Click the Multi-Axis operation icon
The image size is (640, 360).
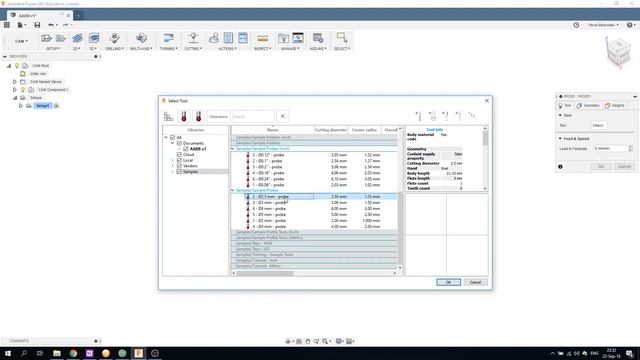point(141,38)
